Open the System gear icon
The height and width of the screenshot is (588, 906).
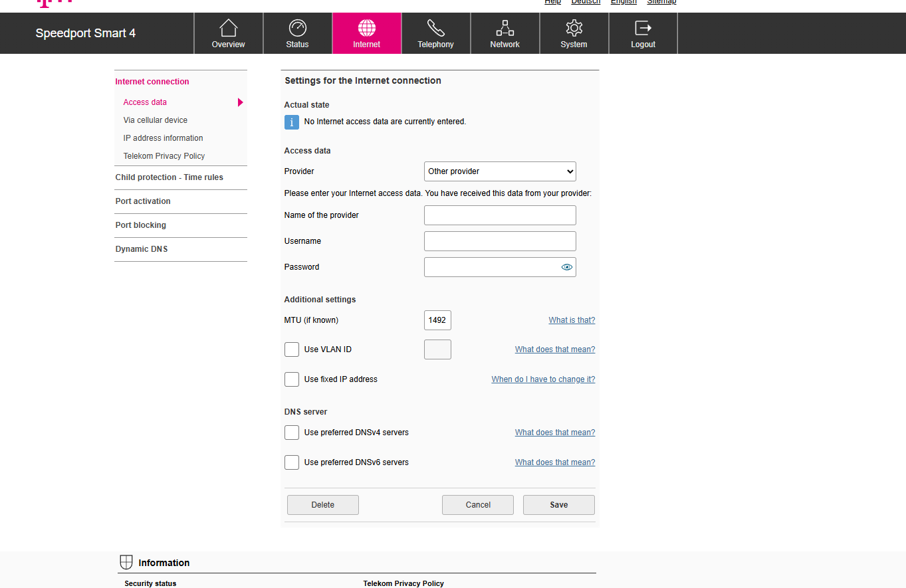pos(574,28)
